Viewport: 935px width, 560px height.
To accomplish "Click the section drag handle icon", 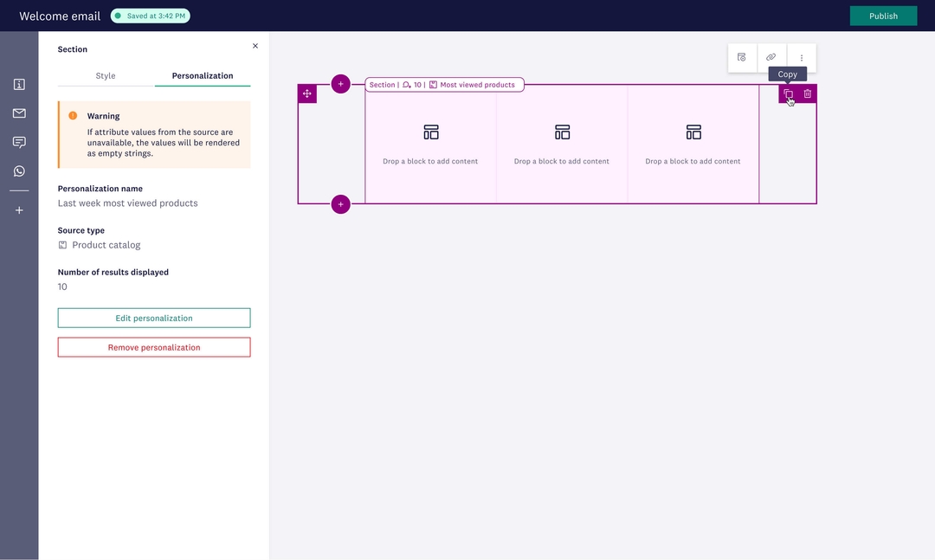I will (x=307, y=93).
